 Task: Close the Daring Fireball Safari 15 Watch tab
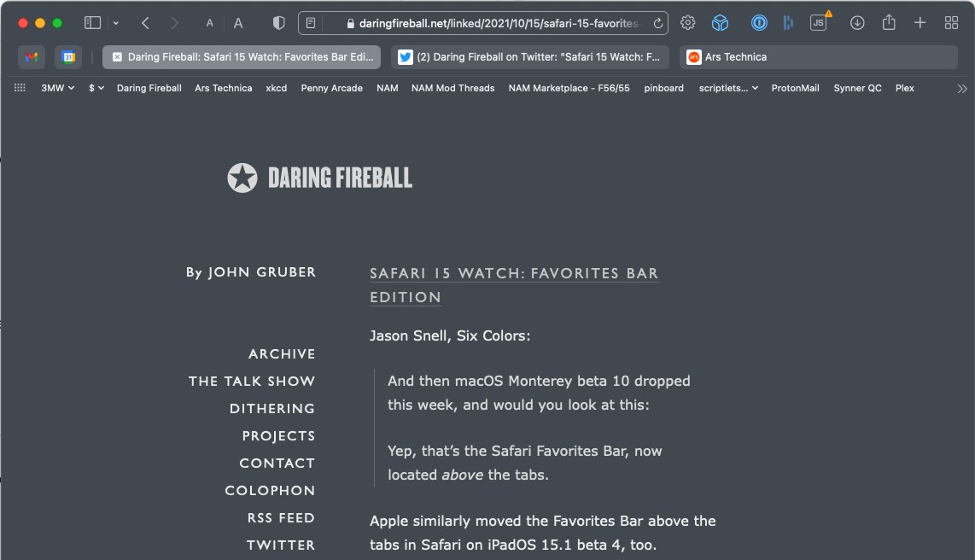click(117, 57)
